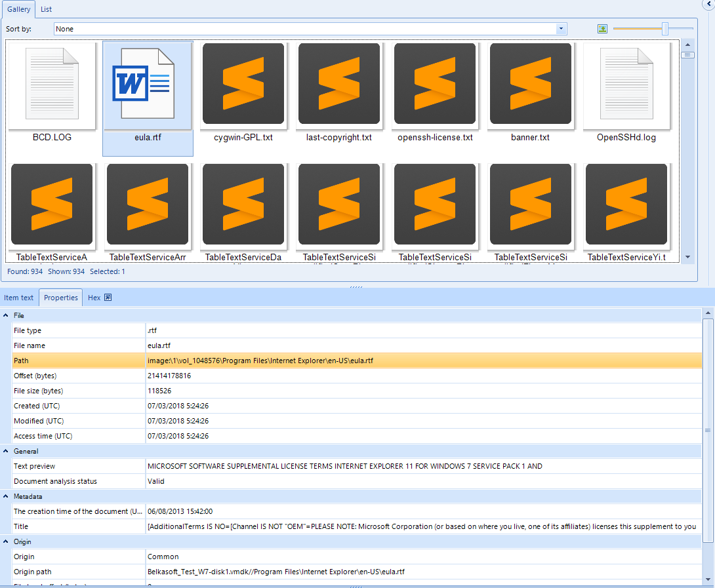Collapse the Metadata properties section
This screenshot has height=588, width=715.
pos(6,497)
